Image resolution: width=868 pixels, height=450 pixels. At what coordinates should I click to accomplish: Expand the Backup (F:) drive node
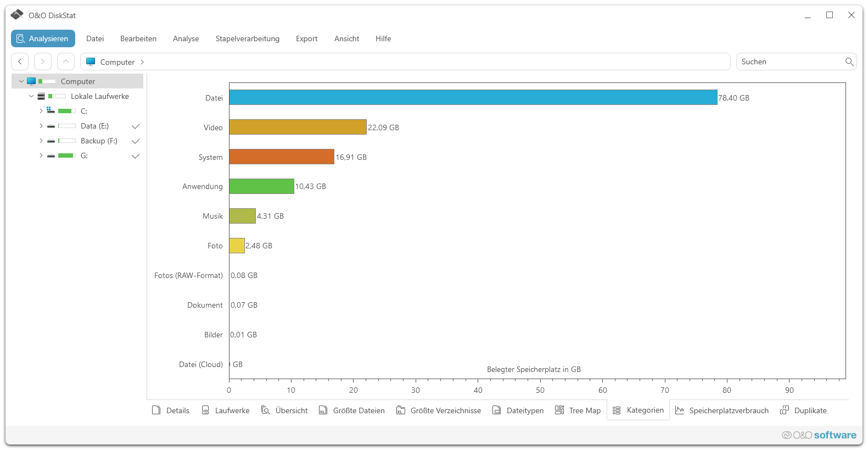point(41,141)
